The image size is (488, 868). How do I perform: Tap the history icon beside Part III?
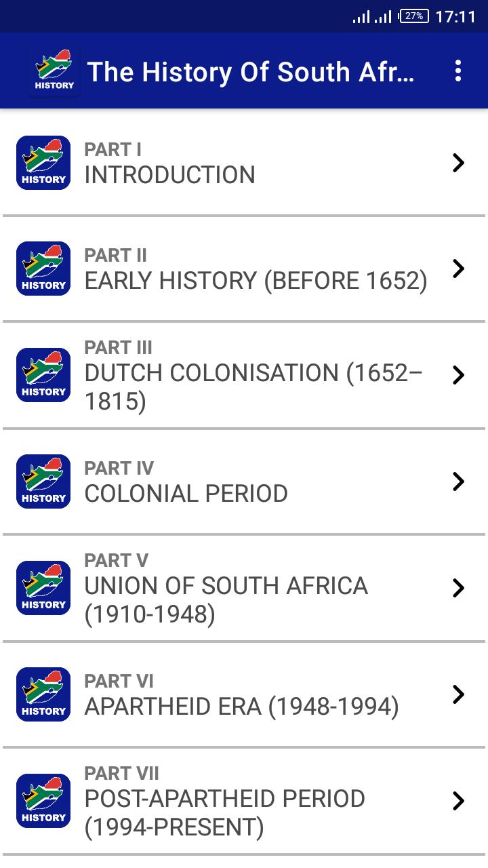coord(43,375)
